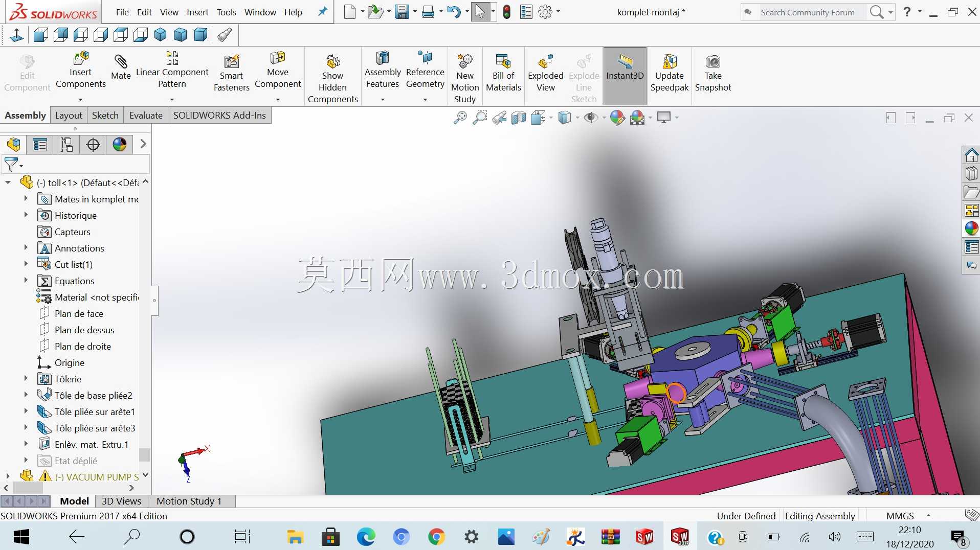Click the Rebuild traffic light icon
This screenshot has width=980, height=550.
point(507,12)
